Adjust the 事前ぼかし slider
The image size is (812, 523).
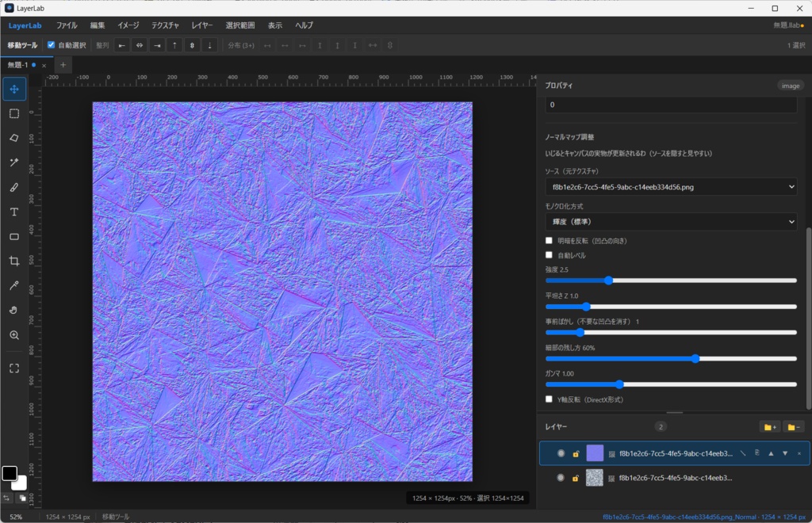coord(671,333)
